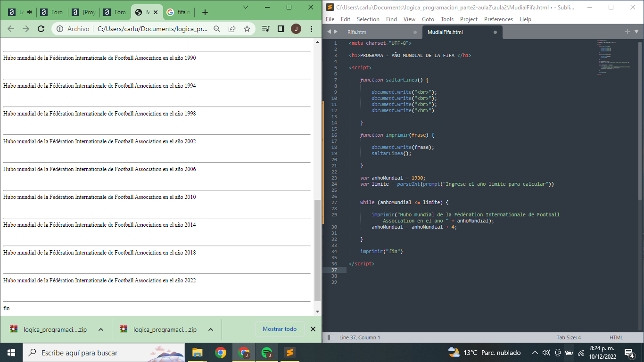Mute the first Chrome tab speaker icon
Image resolution: width=644 pixels, height=362 pixels.
29,12
